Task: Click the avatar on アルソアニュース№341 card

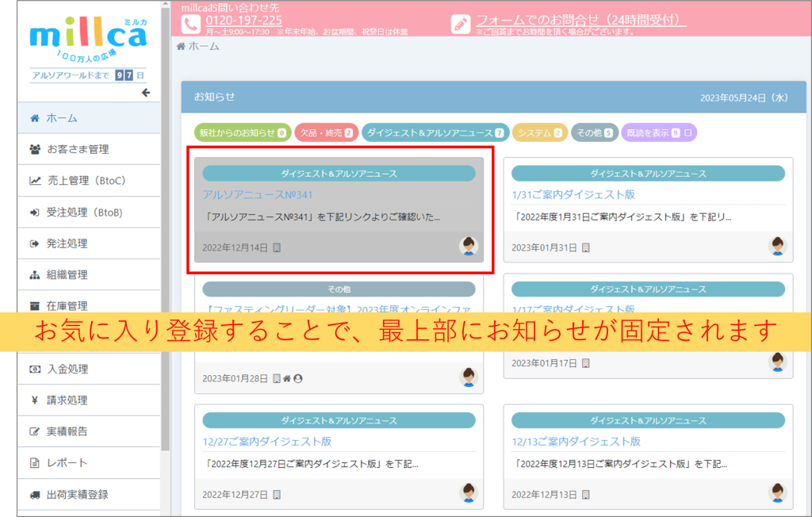Action: coord(469,247)
